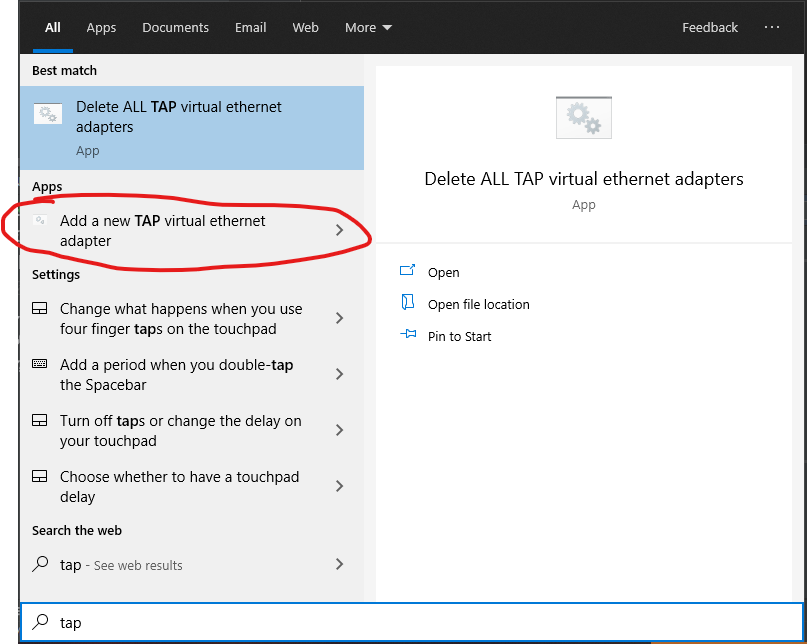
Task: Click the Feedback link
Action: pyautogui.click(x=710, y=27)
